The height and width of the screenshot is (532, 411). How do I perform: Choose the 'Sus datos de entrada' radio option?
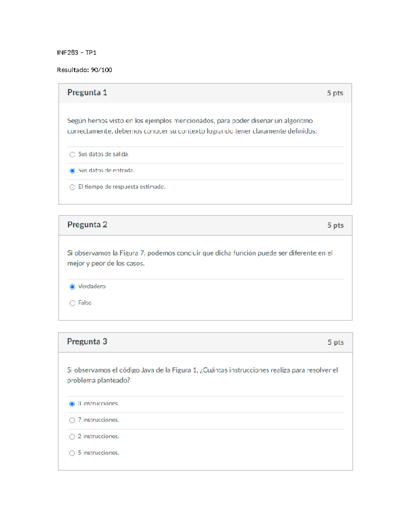(x=72, y=171)
